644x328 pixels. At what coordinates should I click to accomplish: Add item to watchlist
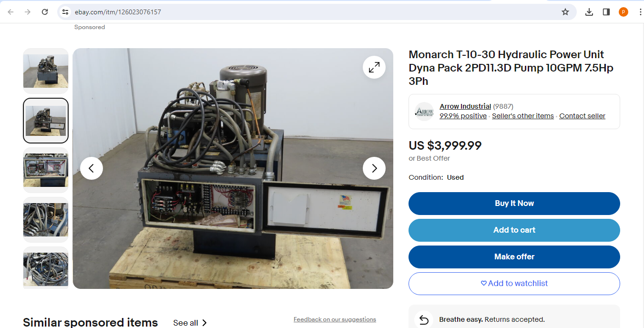(514, 284)
